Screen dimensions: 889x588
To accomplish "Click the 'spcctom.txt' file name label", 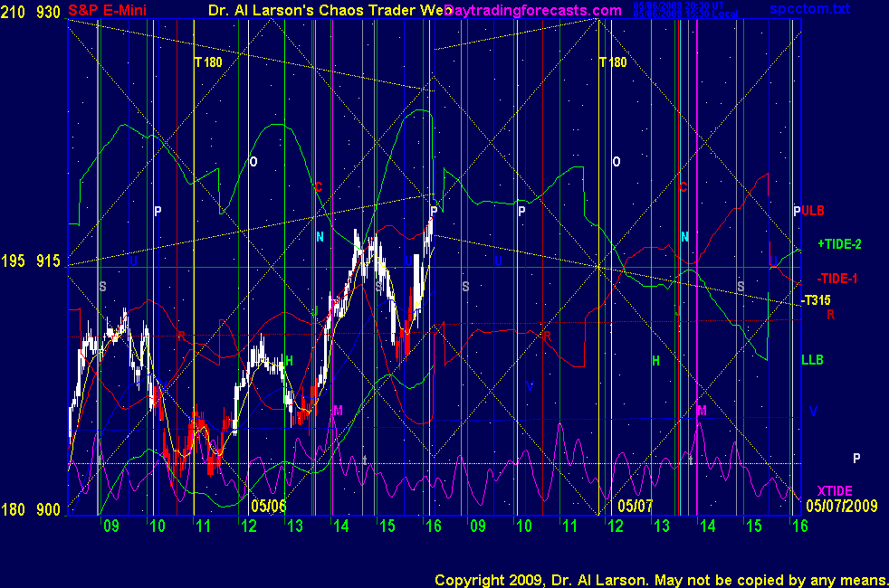I will tap(809, 8).
